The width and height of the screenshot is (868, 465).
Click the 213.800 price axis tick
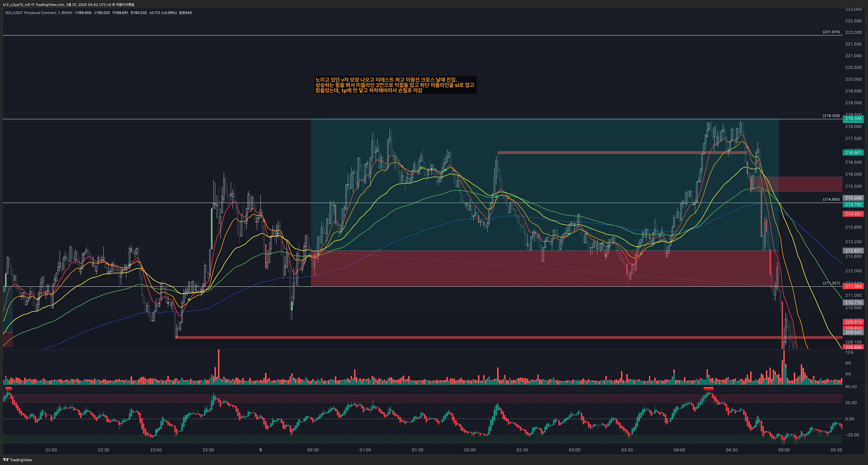point(853,227)
